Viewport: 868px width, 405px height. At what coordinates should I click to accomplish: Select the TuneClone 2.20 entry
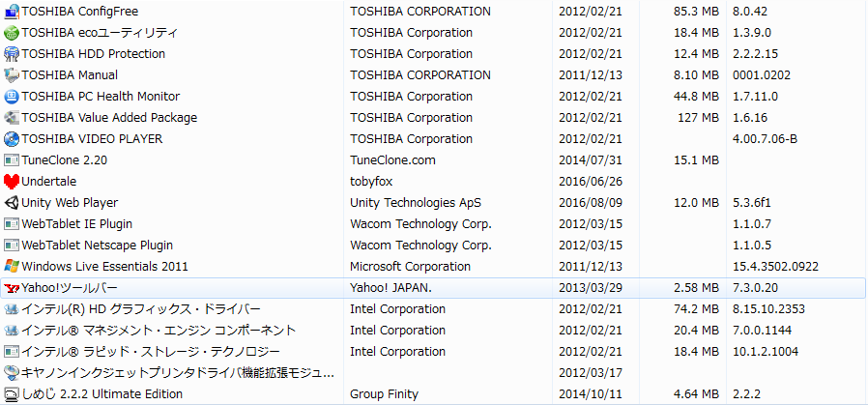tap(64, 160)
